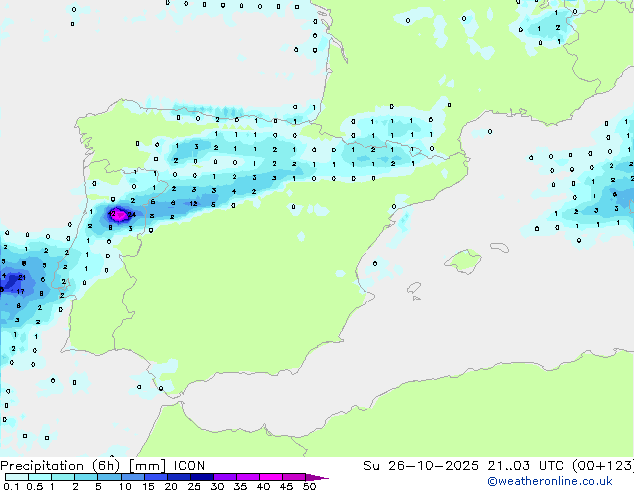Click the 0.1–0.5 mm legend color swatch
This screenshot has width=634, height=490.
[17, 477]
